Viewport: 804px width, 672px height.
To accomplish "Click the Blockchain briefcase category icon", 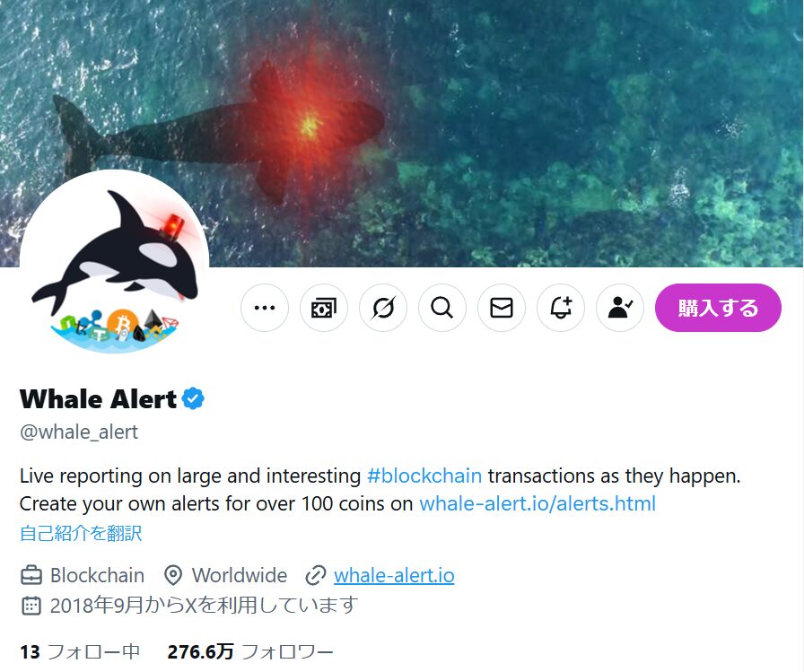I will tap(31, 576).
